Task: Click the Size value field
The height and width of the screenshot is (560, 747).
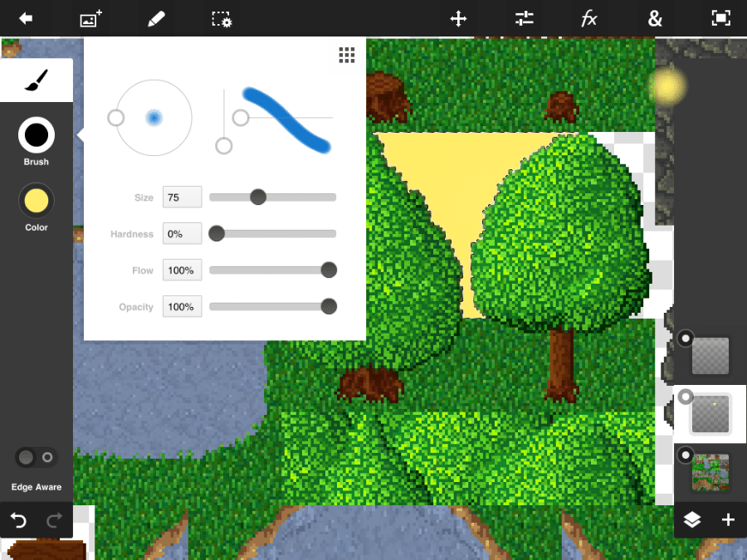Action: pyautogui.click(x=182, y=197)
